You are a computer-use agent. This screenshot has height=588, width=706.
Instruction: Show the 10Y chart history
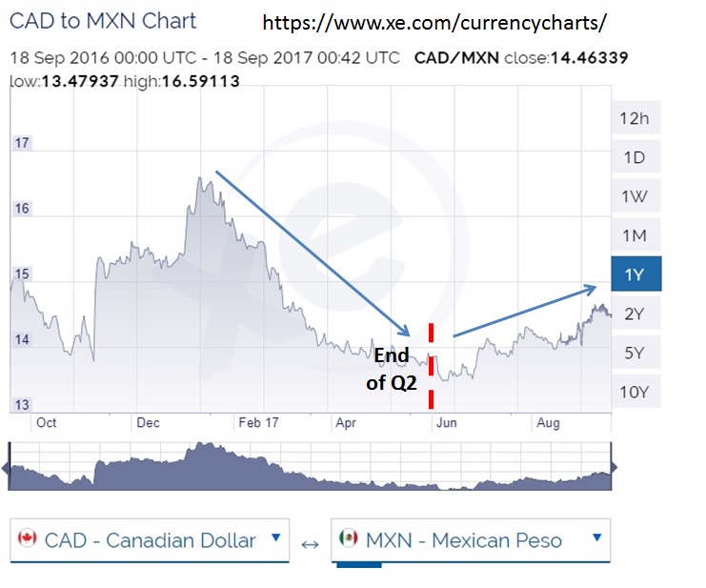click(635, 392)
